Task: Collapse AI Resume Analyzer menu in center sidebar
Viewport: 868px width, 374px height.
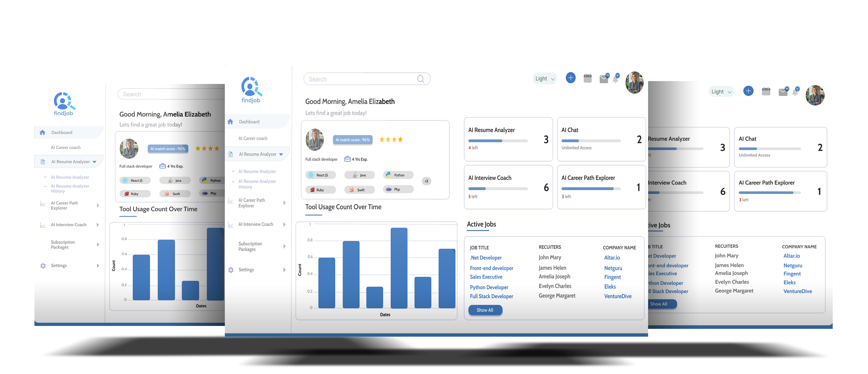Action: coord(281,154)
